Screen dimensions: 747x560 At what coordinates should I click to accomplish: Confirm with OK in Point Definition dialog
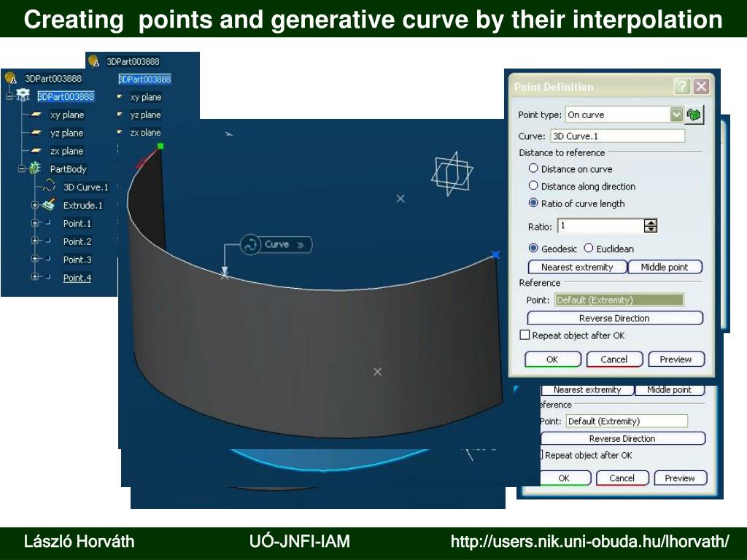pyautogui.click(x=553, y=359)
